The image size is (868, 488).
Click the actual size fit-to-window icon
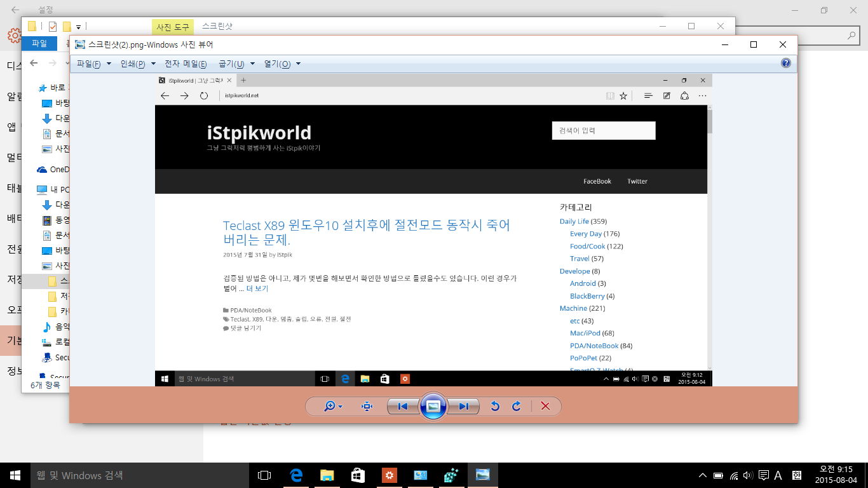pos(367,407)
